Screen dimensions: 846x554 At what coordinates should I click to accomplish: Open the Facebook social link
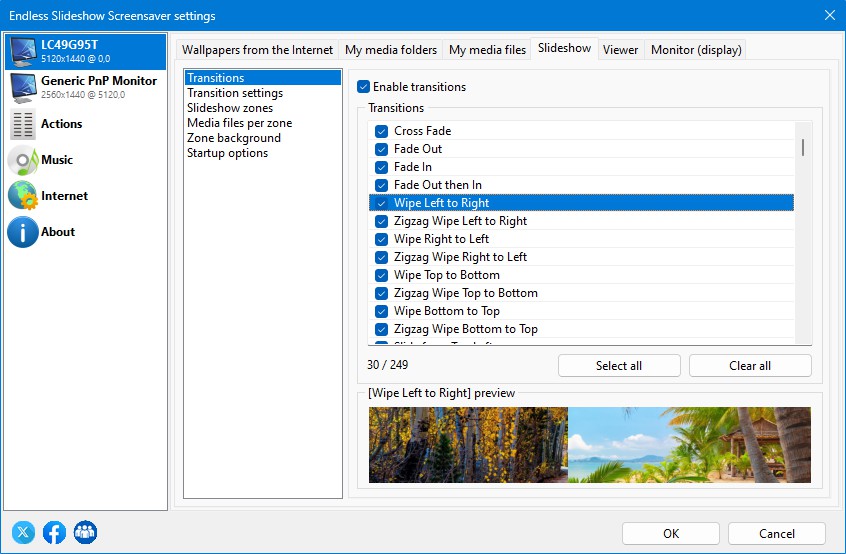(x=54, y=532)
